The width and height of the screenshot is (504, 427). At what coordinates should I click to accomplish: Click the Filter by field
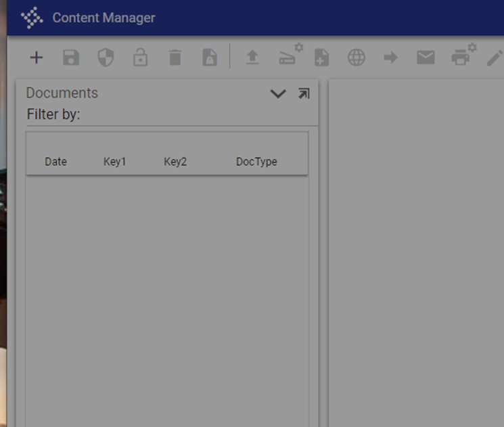tap(173, 114)
